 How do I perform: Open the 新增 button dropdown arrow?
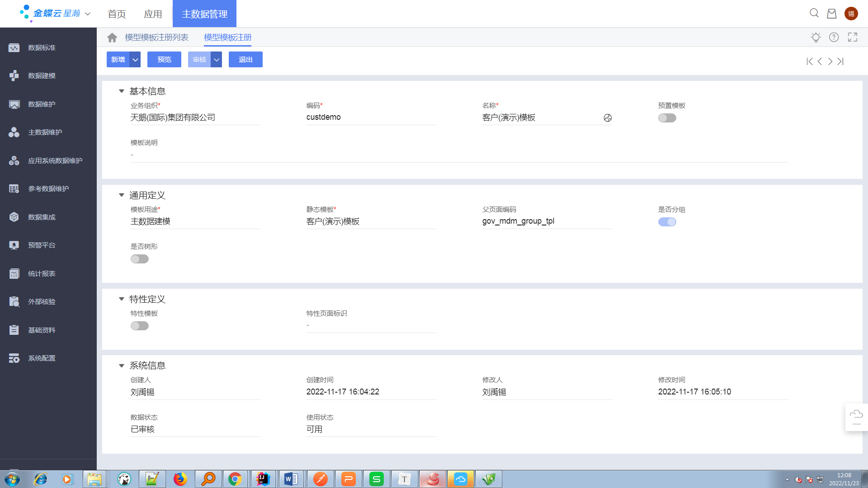[x=135, y=60]
